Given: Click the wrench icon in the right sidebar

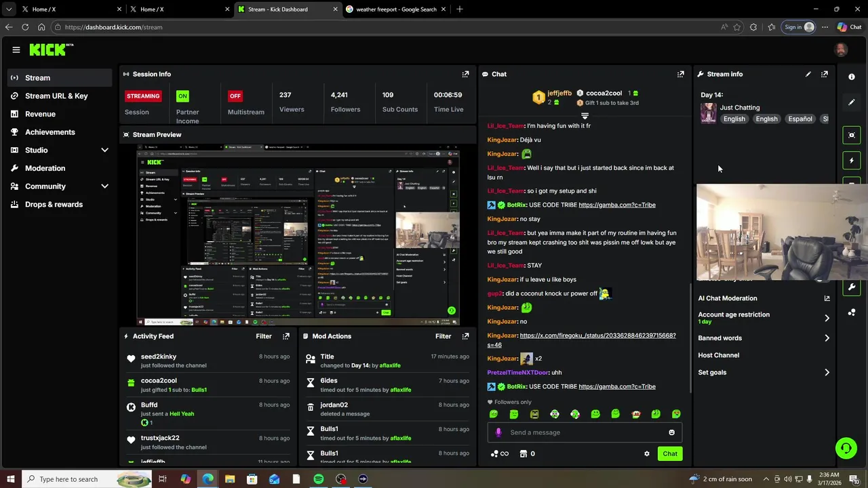Looking at the screenshot, I should 852,287.
